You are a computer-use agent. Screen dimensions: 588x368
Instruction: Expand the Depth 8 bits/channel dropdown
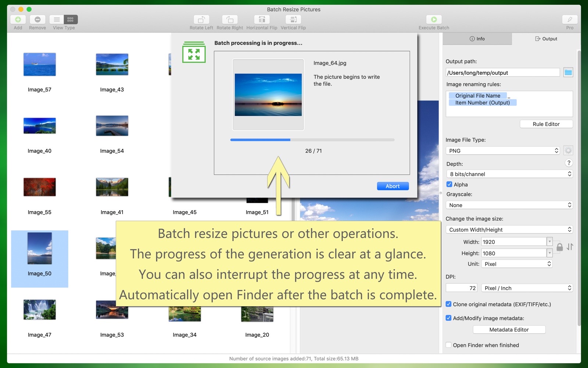point(509,174)
